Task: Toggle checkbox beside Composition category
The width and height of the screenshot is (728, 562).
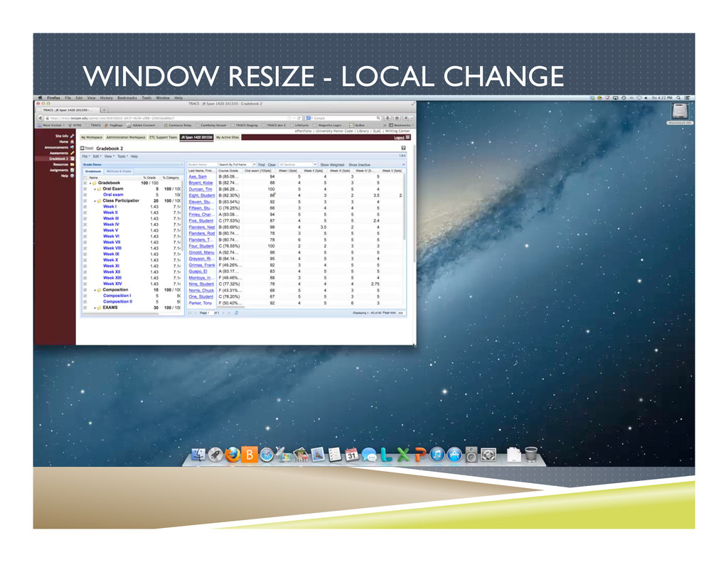Action: (x=85, y=290)
